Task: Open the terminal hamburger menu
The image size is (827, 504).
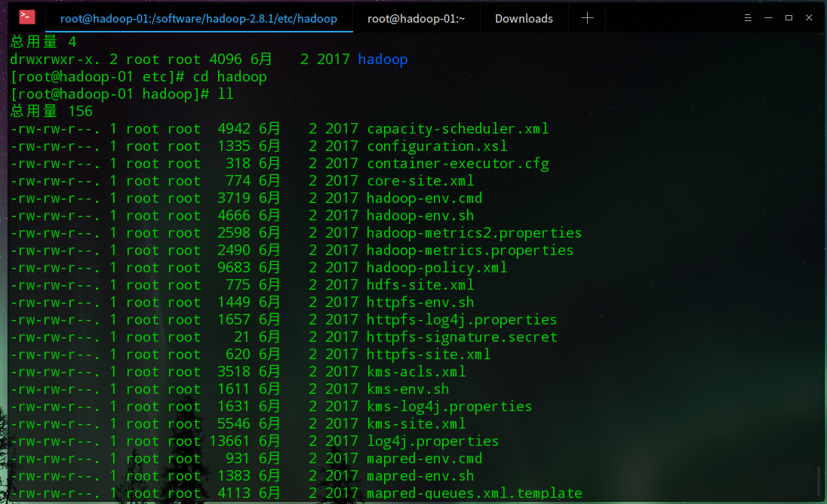Action: click(x=747, y=18)
